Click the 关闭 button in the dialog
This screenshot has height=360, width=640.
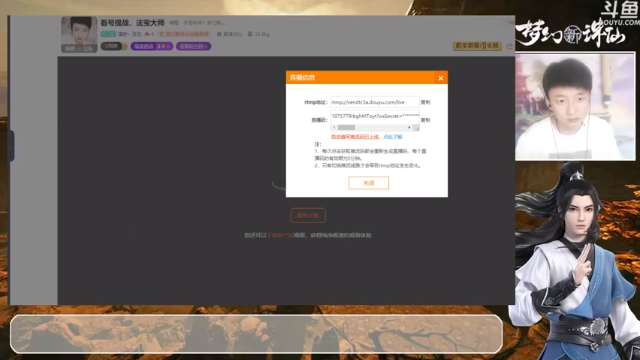click(368, 183)
